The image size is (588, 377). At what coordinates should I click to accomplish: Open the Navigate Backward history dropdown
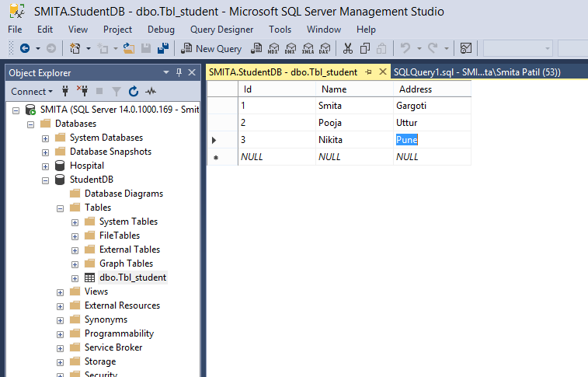[x=38, y=49]
